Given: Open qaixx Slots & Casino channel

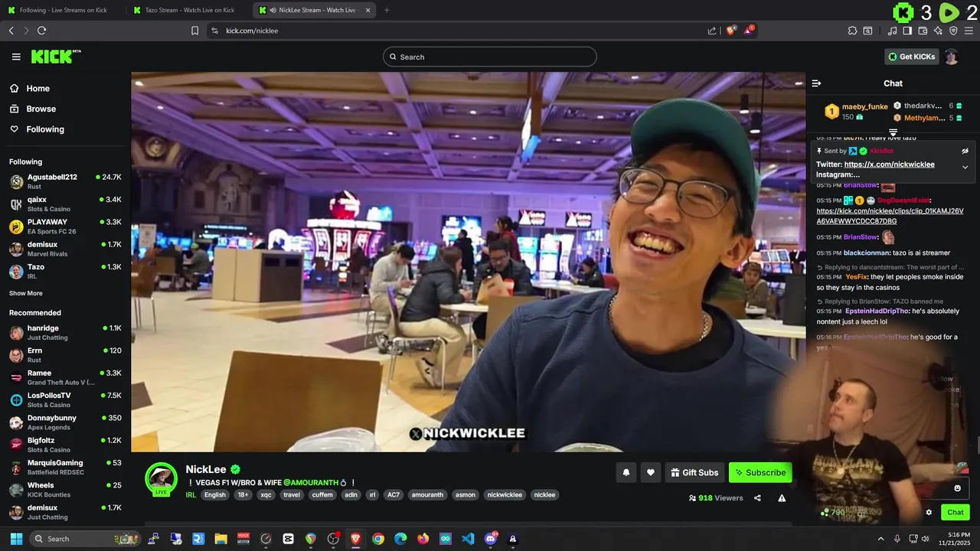Looking at the screenshot, I should tap(65, 204).
